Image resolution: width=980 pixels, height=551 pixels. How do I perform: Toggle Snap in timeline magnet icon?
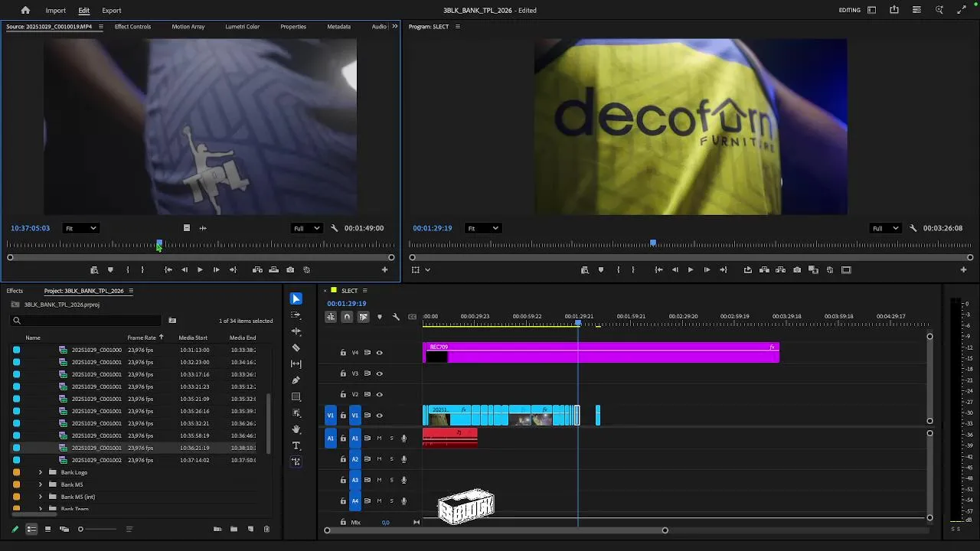[x=347, y=317]
